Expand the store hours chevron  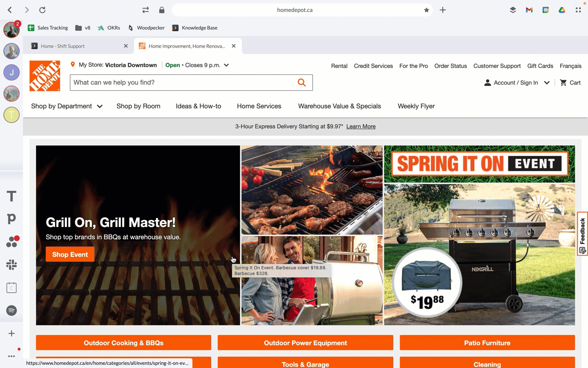click(226, 65)
